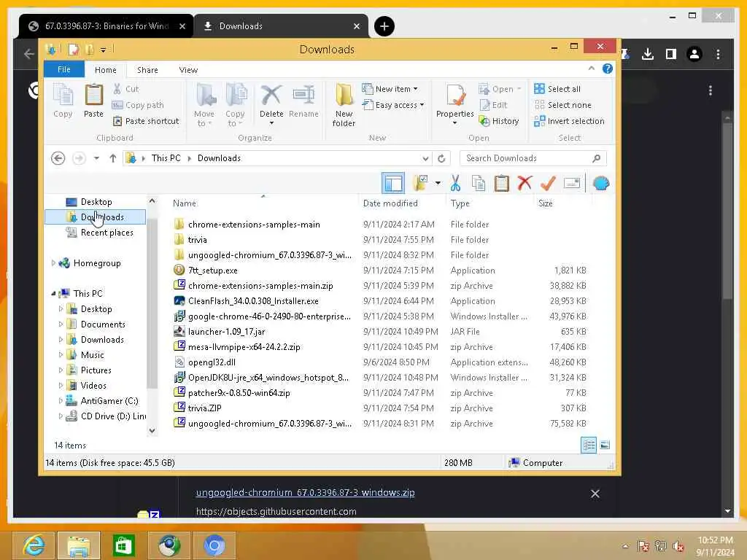Collapse the This PC tree node

point(53,294)
